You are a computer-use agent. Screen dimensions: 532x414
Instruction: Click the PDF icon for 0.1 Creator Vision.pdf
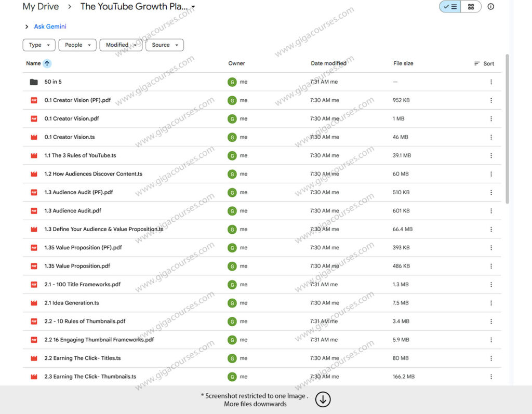(x=33, y=118)
